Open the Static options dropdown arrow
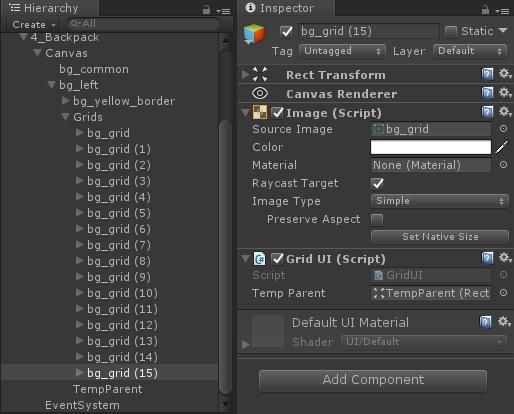This screenshot has height=414, width=514. [x=503, y=31]
